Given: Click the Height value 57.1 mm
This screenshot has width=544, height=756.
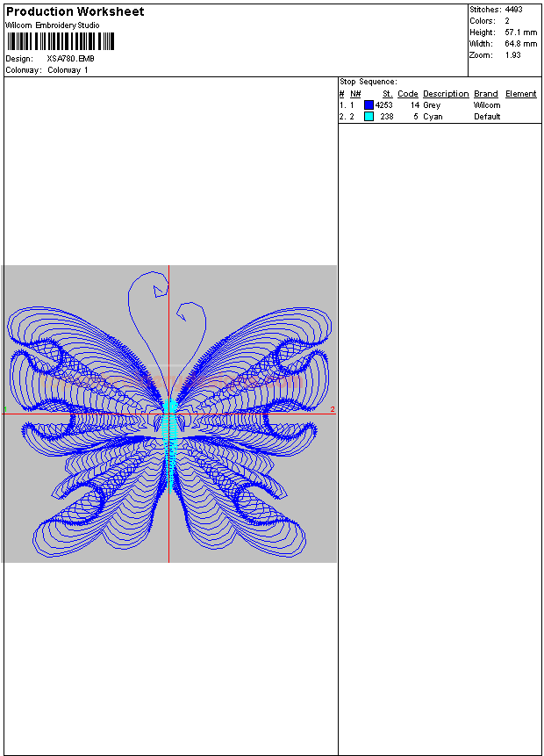Looking at the screenshot, I should coord(521,32).
